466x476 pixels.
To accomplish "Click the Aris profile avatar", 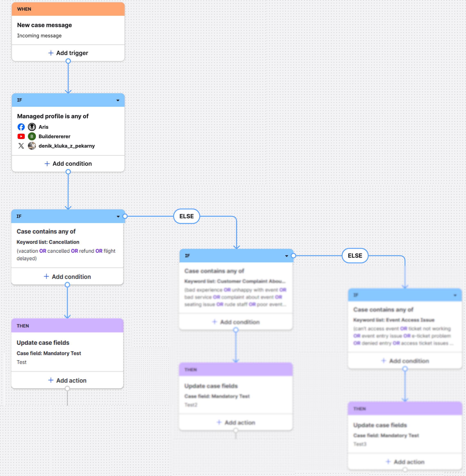I will pos(32,127).
